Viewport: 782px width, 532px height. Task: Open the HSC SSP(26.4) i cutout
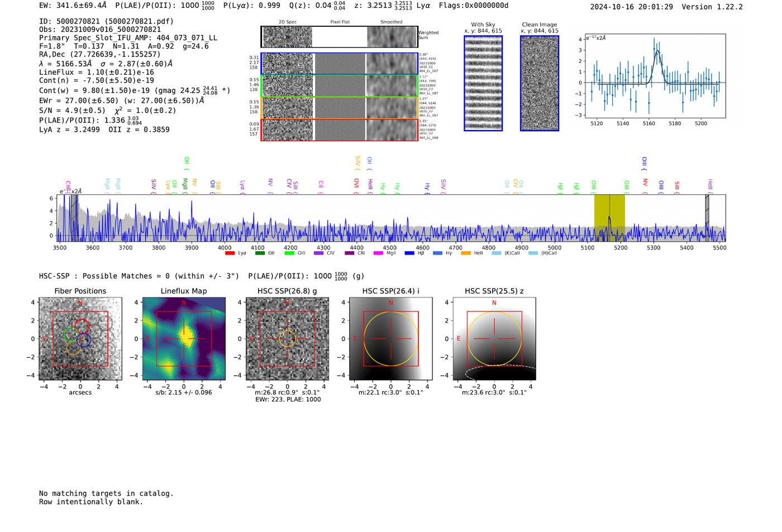pyautogui.click(x=391, y=339)
